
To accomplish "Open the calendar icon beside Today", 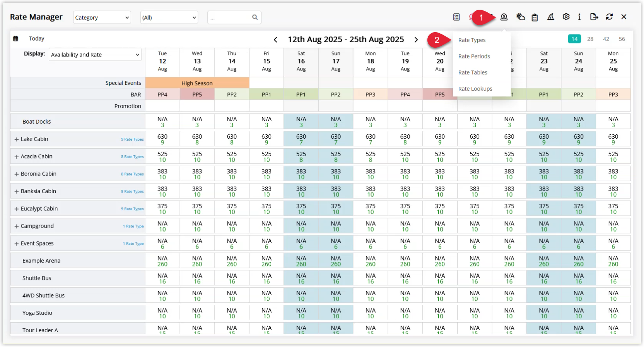I will (x=15, y=39).
